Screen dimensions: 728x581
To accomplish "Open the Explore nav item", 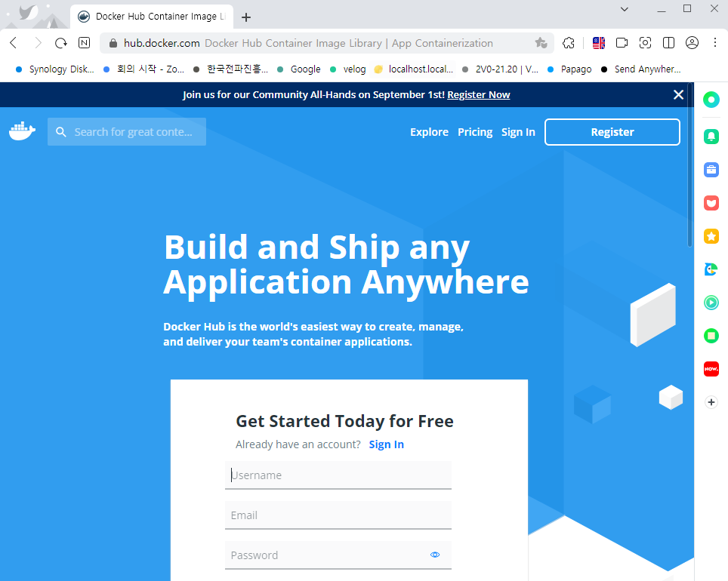I will 429,132.
